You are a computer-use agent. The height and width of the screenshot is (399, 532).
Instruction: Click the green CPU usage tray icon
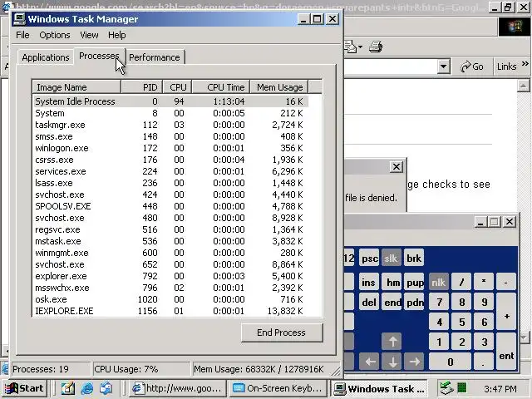462,387
